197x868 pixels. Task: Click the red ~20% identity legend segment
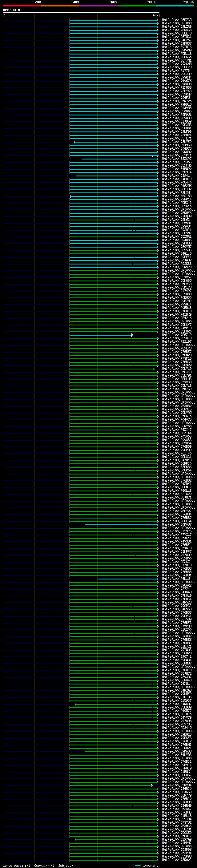point(22,6)
